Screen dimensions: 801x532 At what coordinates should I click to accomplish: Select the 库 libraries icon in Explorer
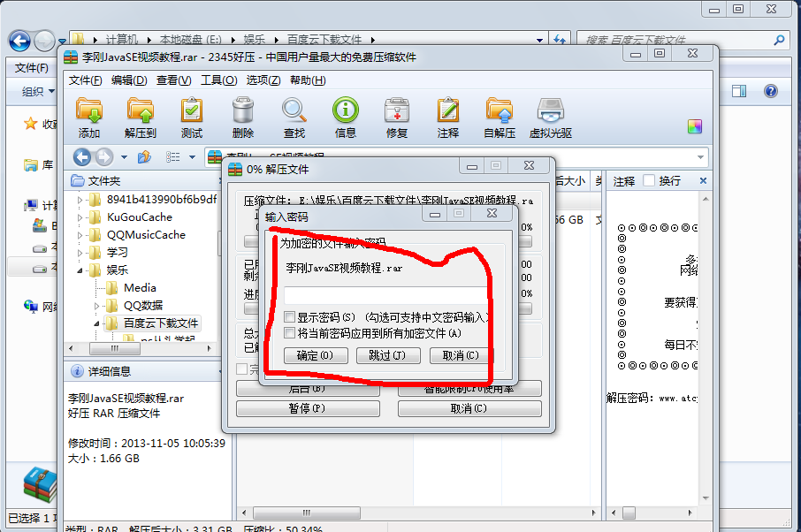pos(31,165)
